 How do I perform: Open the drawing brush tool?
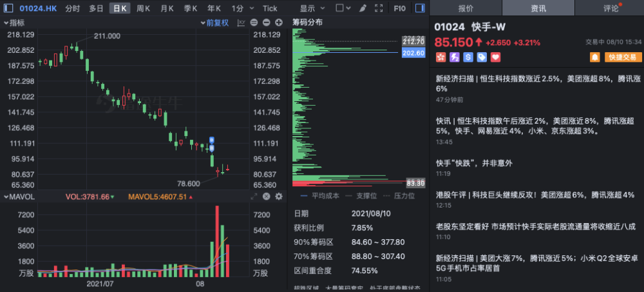click(x=362, y=8)
